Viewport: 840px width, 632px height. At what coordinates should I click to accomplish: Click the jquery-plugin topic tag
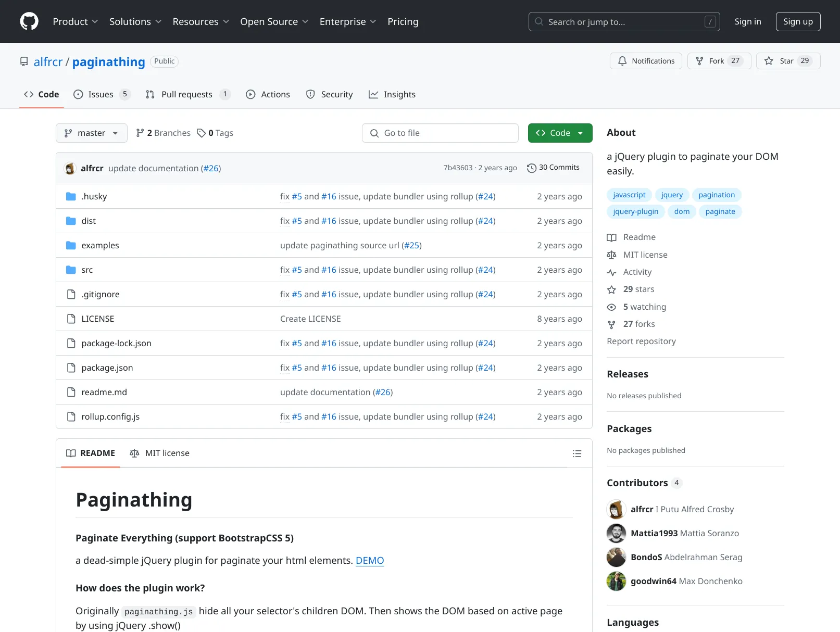[635, 211]
